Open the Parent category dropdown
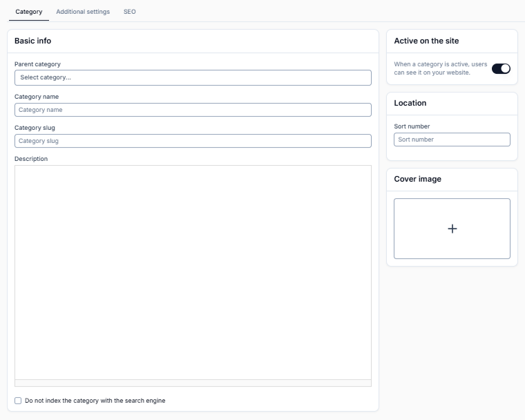525x420 pixels. pos(193,77)
